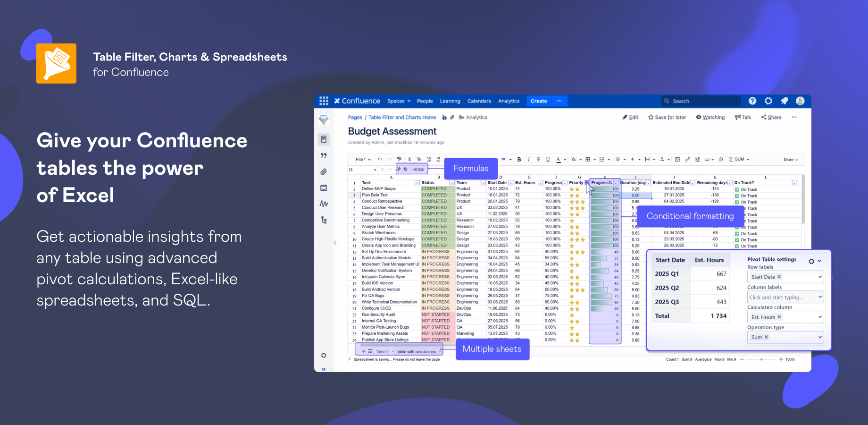Open the Status column filter dropdown
Viewport: 868px width, 425px height.
click(x=452, y=183)
